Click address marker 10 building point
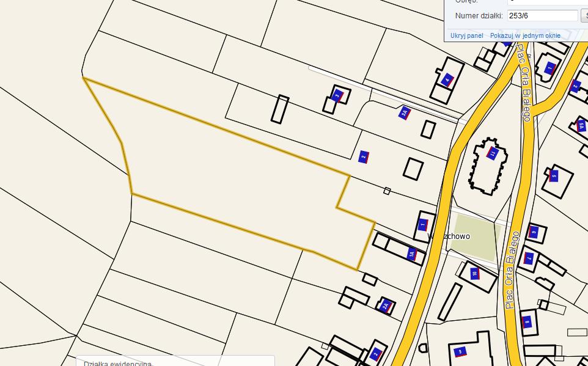This screenshot has width=588, height=366. click(475, 273)
